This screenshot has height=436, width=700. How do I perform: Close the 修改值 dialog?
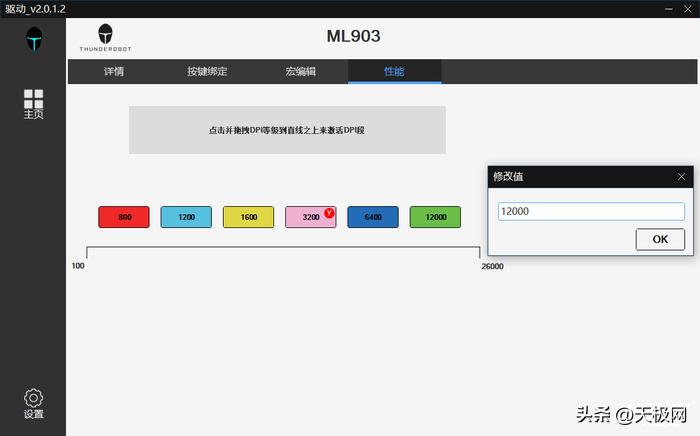681,177
